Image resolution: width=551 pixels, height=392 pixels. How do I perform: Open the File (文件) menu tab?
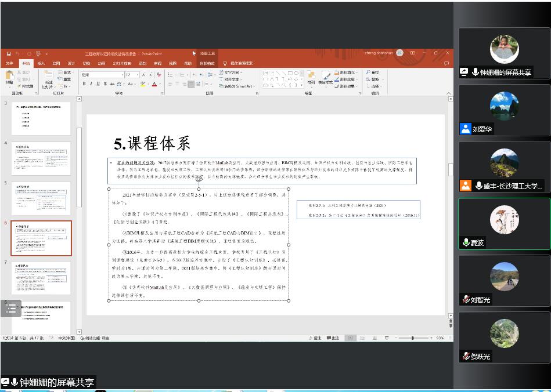pos(9,63)
